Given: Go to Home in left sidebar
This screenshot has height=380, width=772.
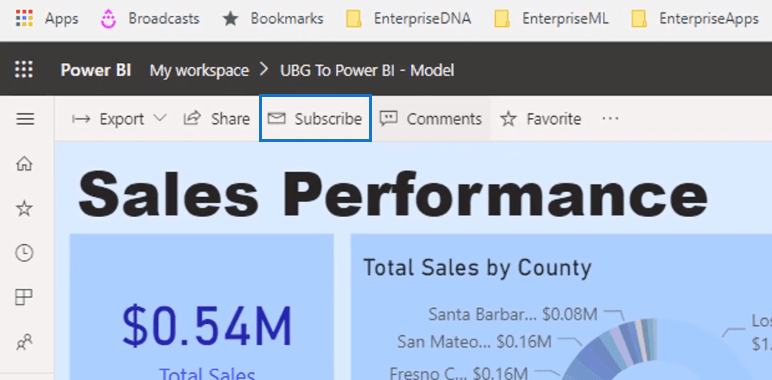Looking at the screenshot, I should tap(24, 163).
